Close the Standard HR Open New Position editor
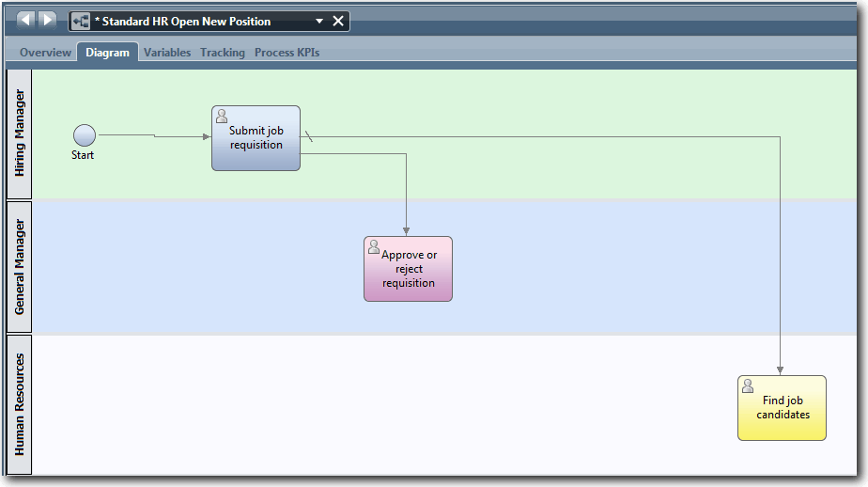Screen dimensions: 868x487 (338, 22)
